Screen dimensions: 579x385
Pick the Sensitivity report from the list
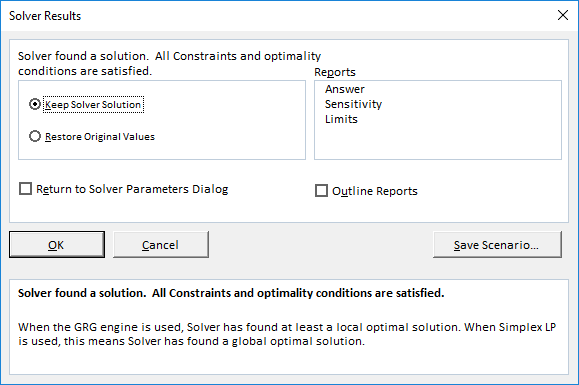(x=353, y=104)
